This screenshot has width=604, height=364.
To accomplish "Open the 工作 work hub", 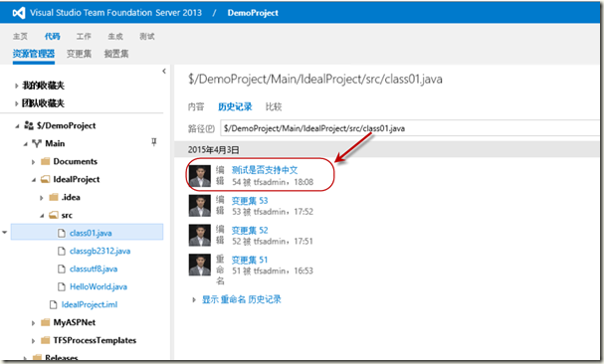I will 84,36.
